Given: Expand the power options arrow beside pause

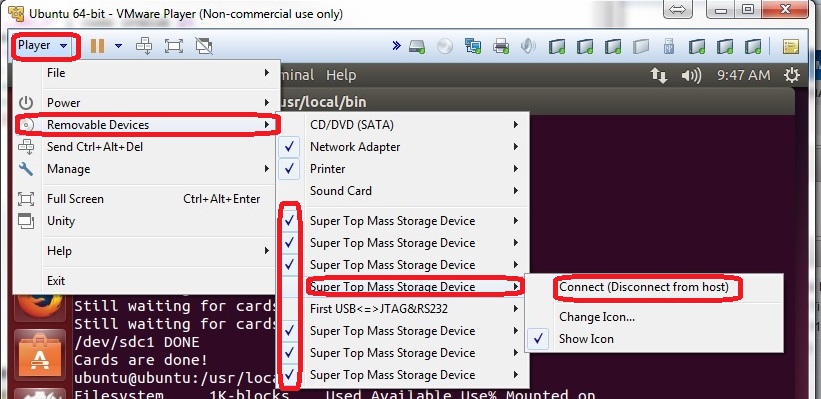Looking at the screenshot, I should click(x=118, y=46).
